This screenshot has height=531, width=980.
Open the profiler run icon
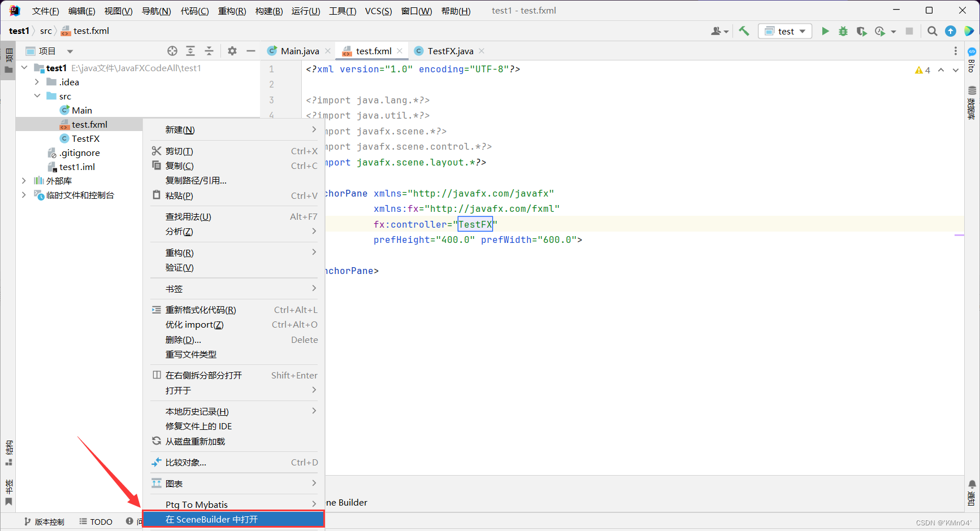click(880, 31)
